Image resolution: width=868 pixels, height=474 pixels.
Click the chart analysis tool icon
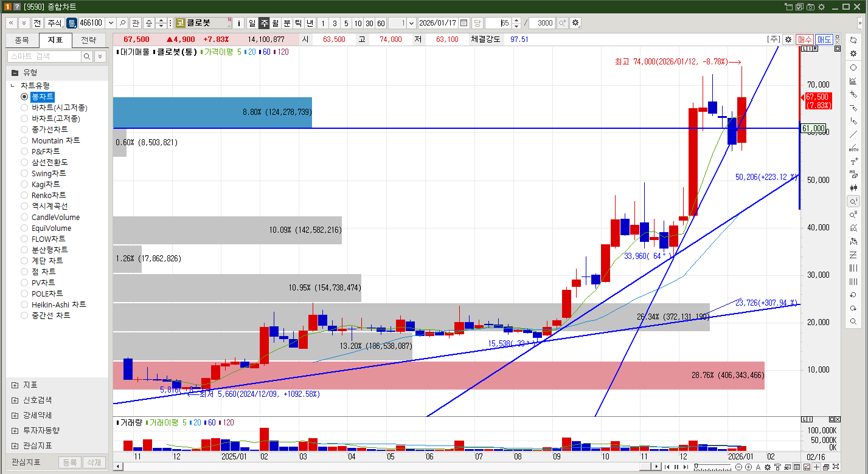pyautogui.click(x=853, y=81)
